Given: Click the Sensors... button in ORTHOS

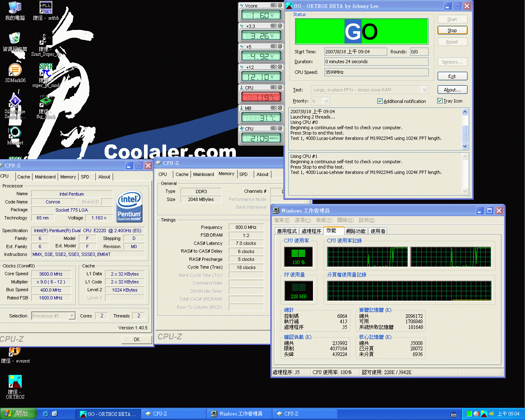Looking at the screenshot, I should pos(452,62).
